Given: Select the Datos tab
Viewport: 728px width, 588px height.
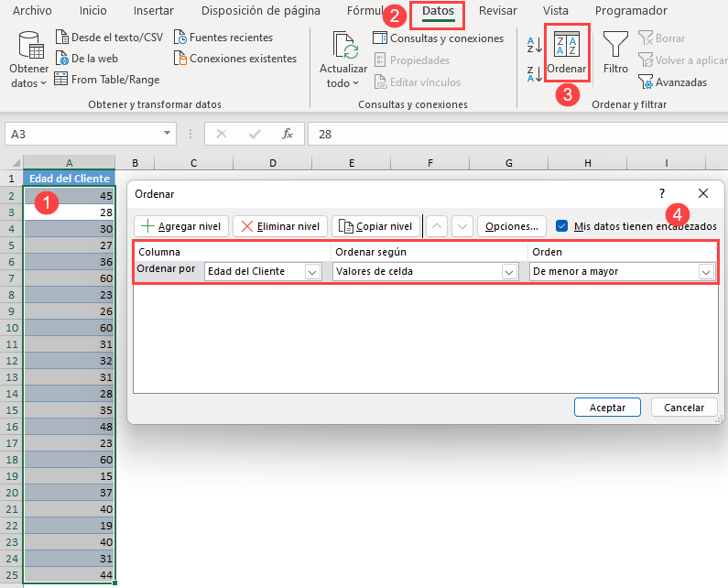Looking at the screenshot, I should tap(438, 11).
